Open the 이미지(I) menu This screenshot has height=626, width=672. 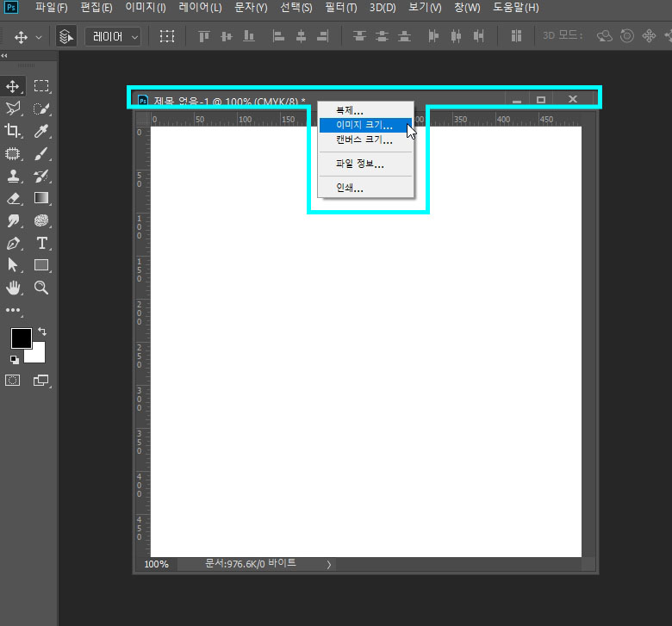click(146, 8)
